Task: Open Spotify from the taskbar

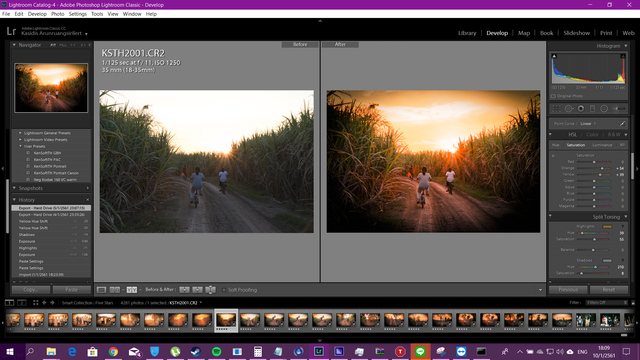Action: point(216,351)
